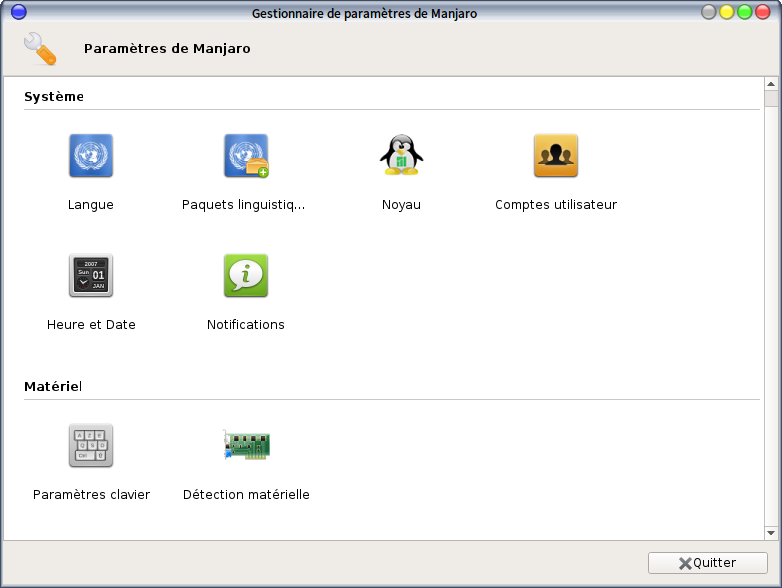The image size is (782, 588).
Task: Open the green Notifications icon
Action: (x=246, y=275)
